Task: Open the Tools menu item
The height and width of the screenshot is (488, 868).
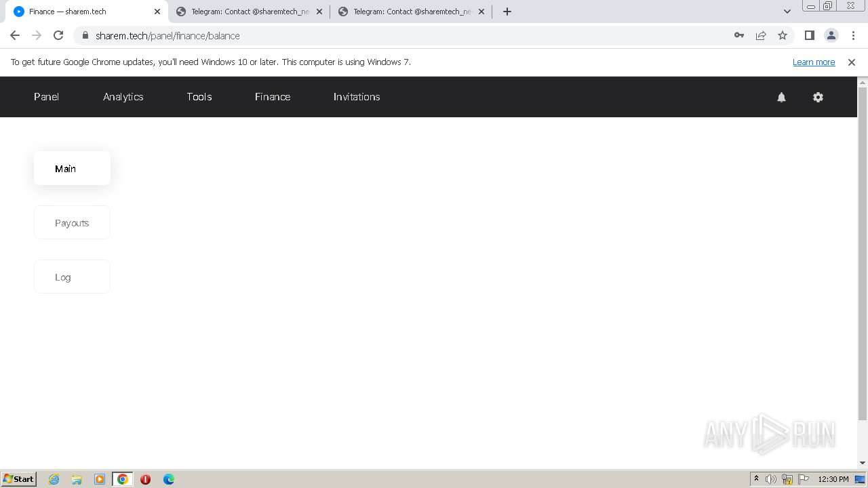Action: (x=199, y=97)
